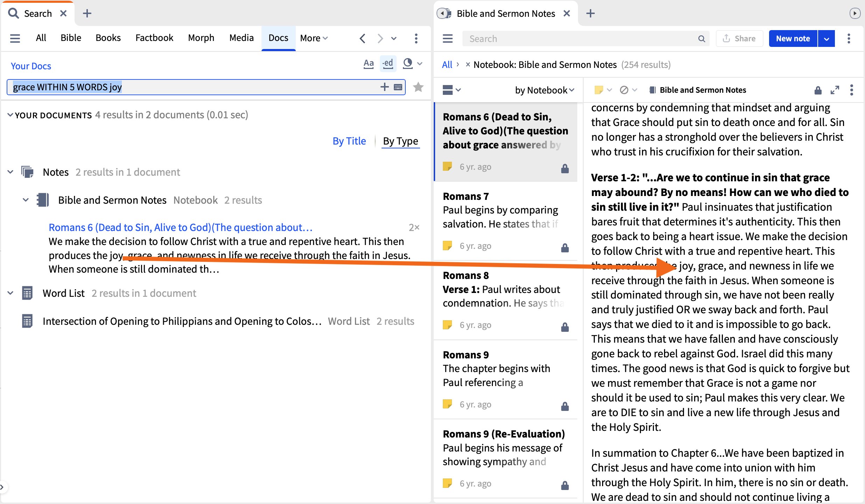865x504 pixels.
Task: Click the Bible and Sermon Notes notebook label
Action: point(703,90)
